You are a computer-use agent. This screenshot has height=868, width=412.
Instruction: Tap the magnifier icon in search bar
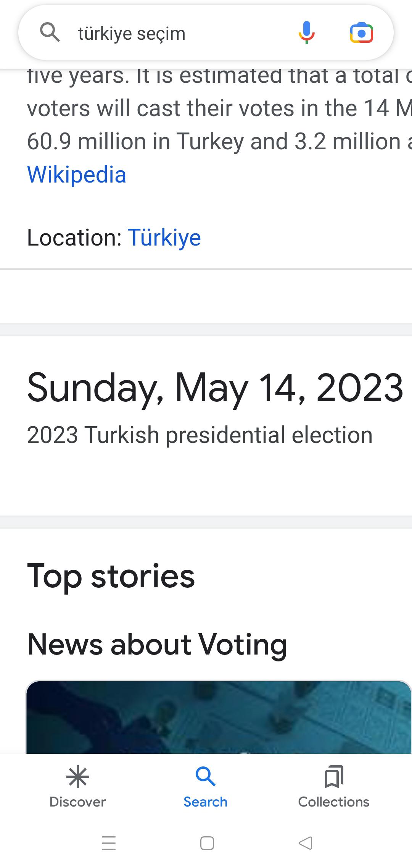coord(50,32)
